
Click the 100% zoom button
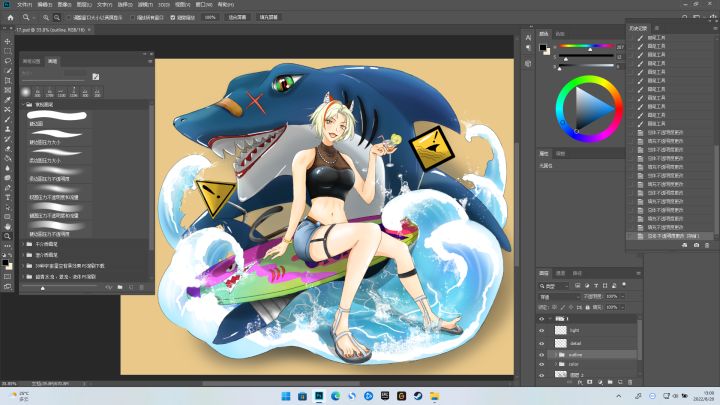tap(210, 18)
